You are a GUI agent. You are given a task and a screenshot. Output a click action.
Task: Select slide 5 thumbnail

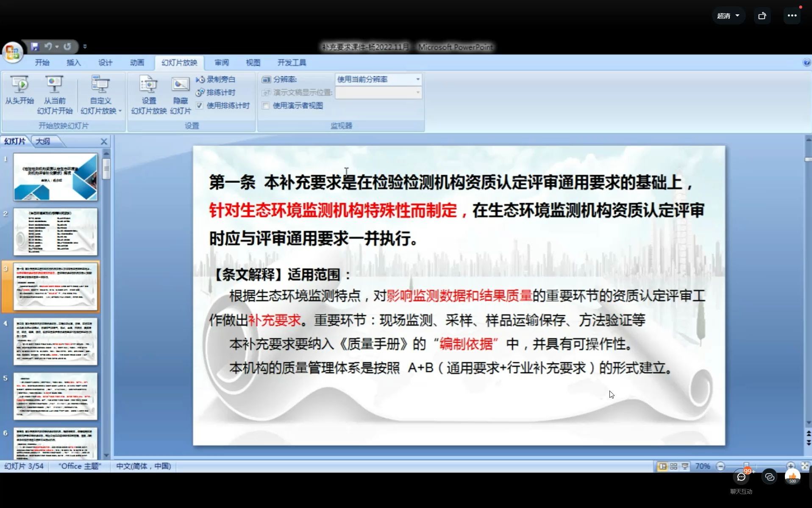[56, 396]
